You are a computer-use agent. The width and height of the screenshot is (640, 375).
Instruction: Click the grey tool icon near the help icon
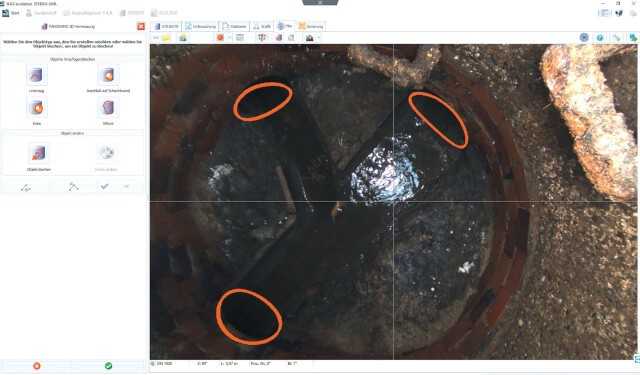pyautogui.click(x=616, y=38)
